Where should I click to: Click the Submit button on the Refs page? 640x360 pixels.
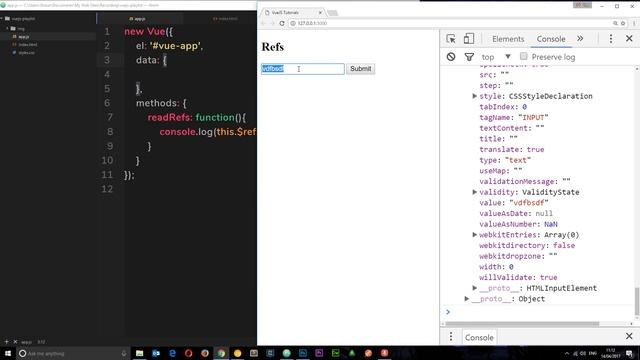(x=360, y=69)
